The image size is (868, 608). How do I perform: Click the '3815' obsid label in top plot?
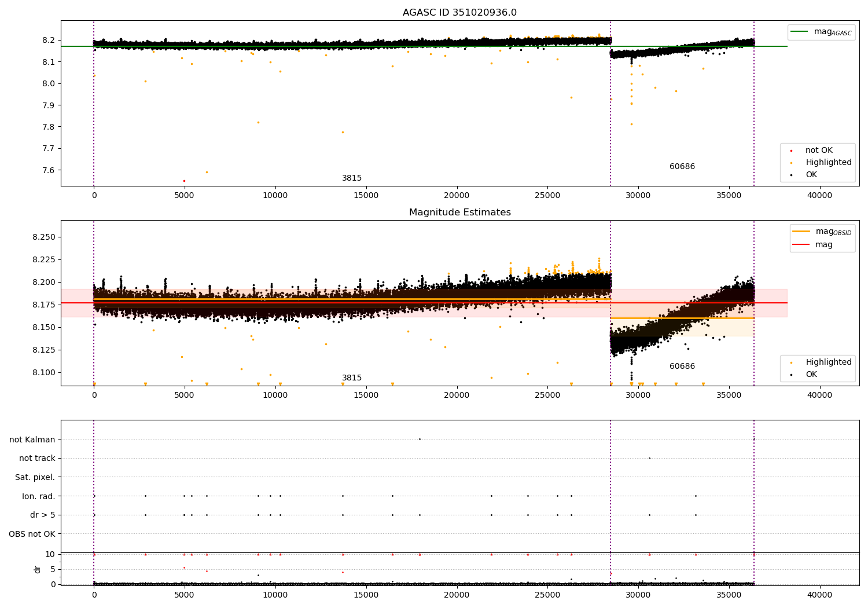point(352,178)
